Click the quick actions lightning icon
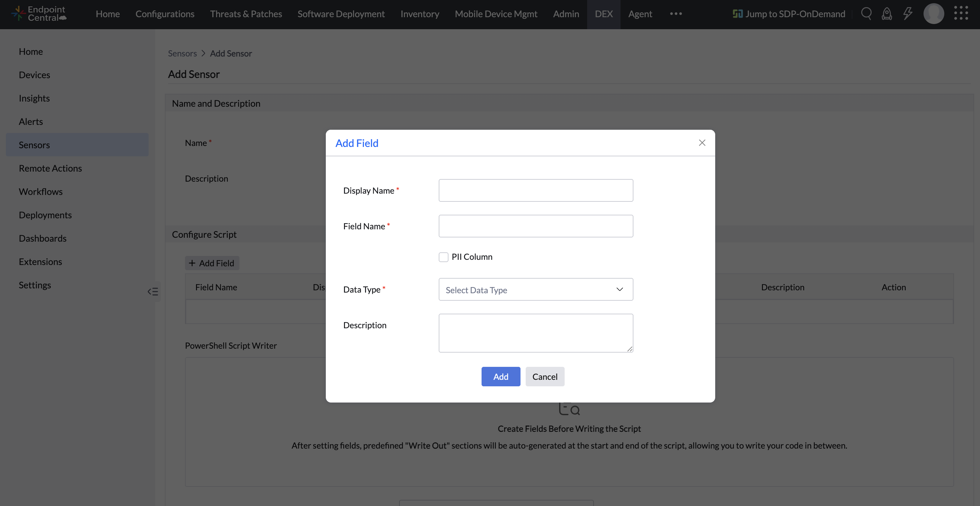980x506 pixels. pyautogui.click(x=908, y=14)
